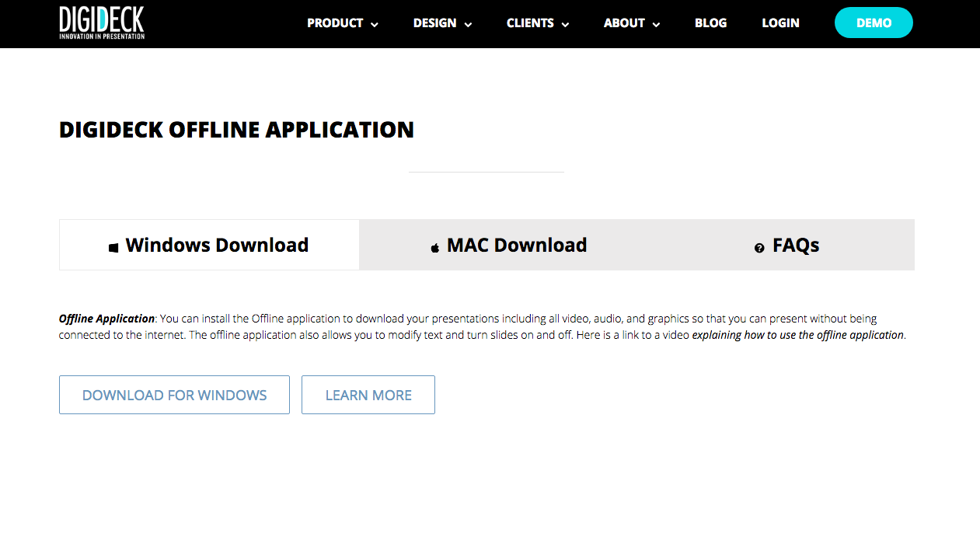Click the question mark icon beside FAQs
Viewport: 980px width, 537px height.
759,248
